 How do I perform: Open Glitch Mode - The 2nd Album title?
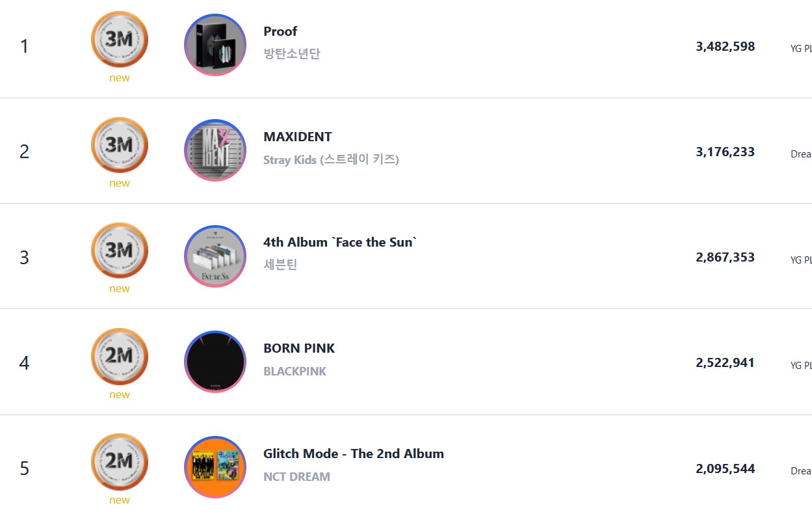click(354, 454)
